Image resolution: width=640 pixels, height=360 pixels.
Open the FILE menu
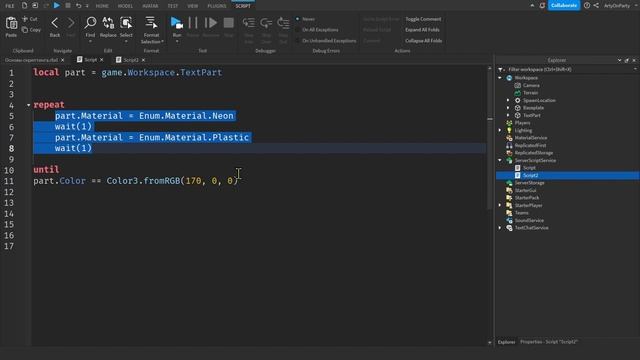9,6
